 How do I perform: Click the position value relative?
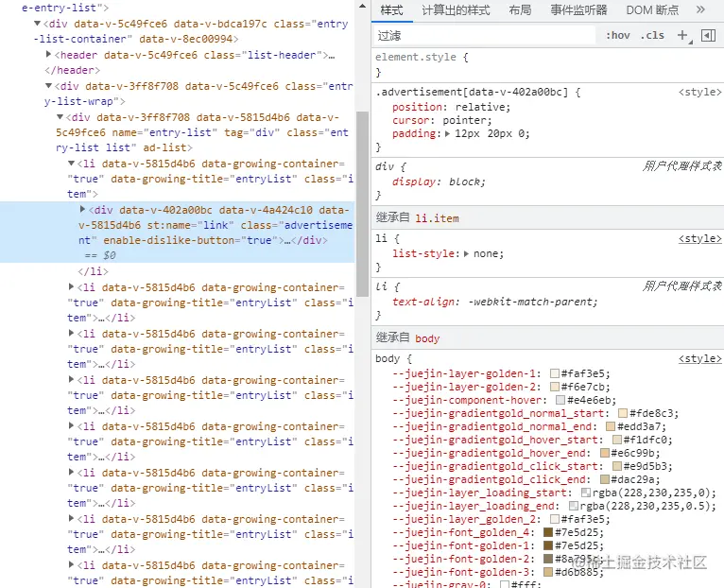[x=480, y=107]
